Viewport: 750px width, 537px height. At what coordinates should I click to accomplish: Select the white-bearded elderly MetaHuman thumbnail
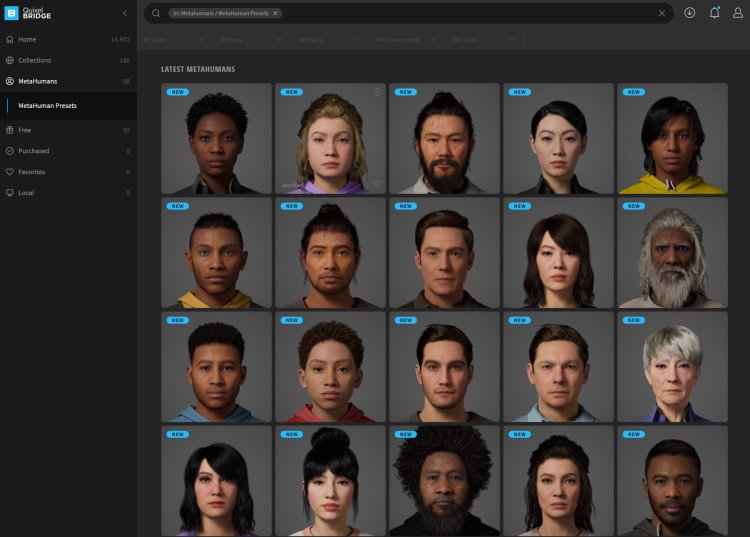[x=673, y=252]
